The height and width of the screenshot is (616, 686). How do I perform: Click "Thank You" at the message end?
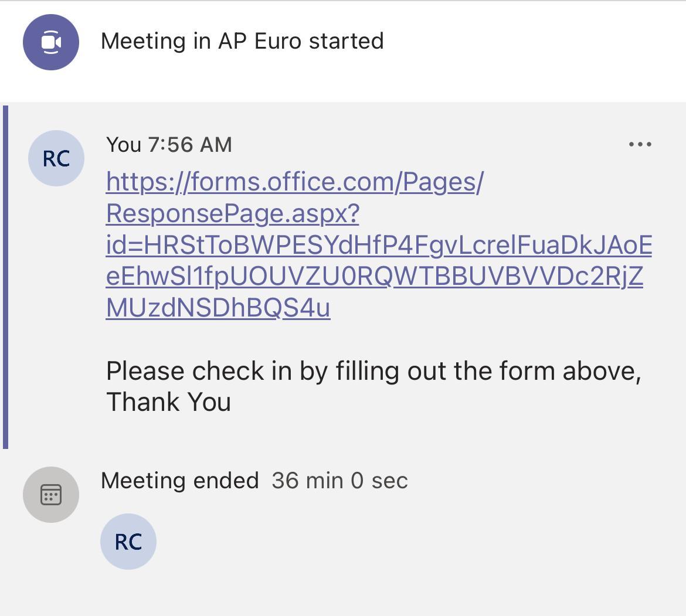(168, 402)
